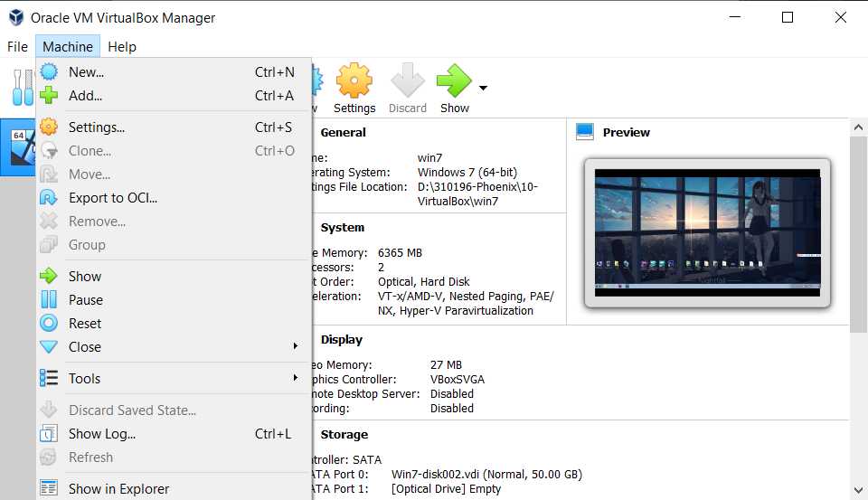
Task: Select Export to OCI... menu entry
Action: coord(174,198)
